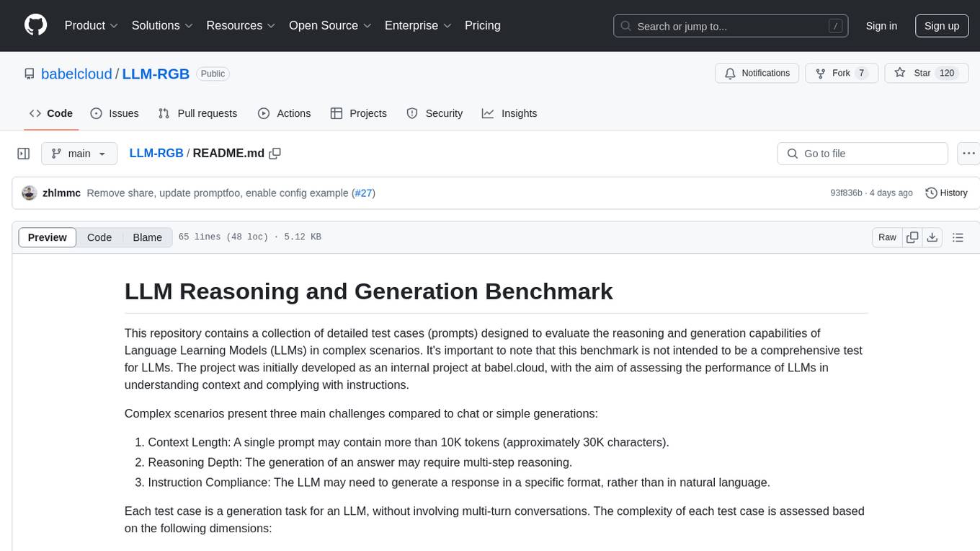Sign in to GitHub

[881, 26]
